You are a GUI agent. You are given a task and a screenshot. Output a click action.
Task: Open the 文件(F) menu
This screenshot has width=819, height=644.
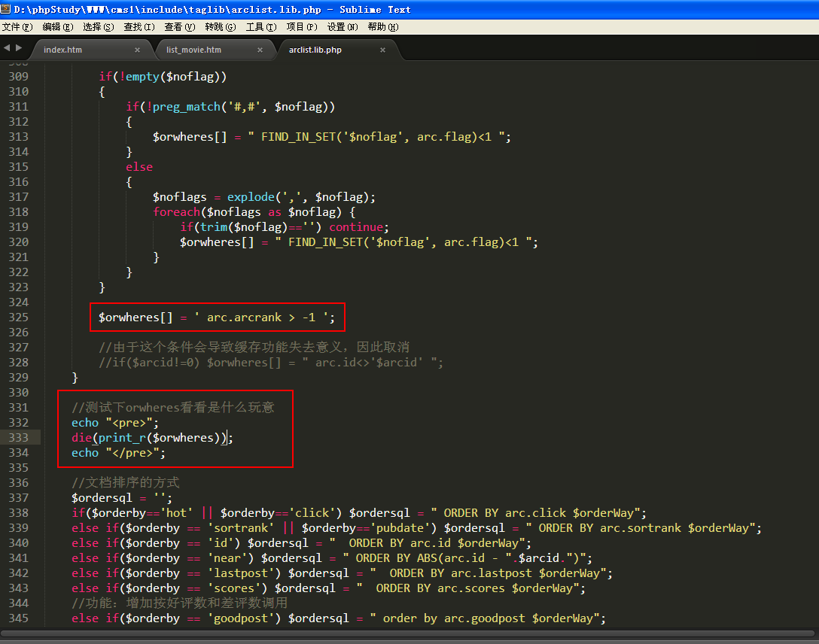[x=17, y=26]
